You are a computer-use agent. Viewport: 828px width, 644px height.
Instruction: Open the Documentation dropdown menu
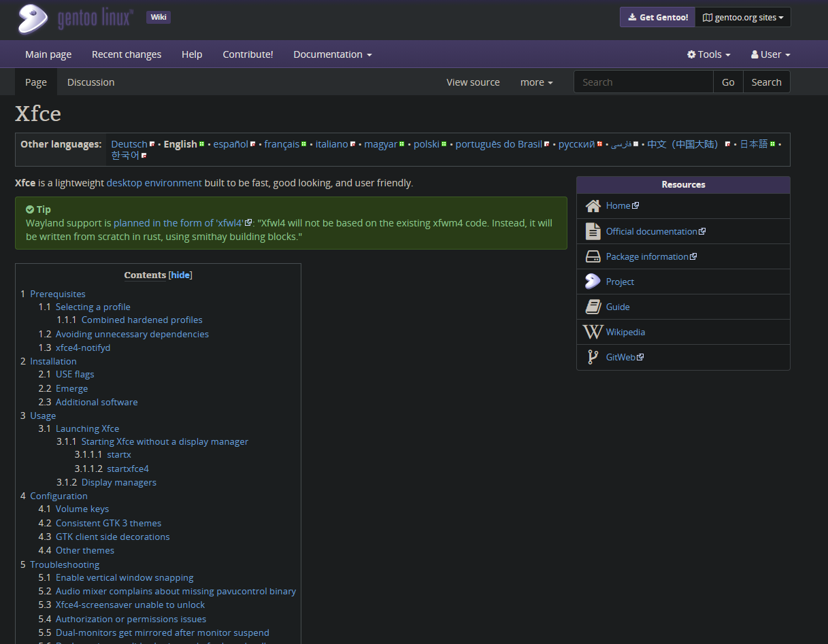tap(332, 54)
